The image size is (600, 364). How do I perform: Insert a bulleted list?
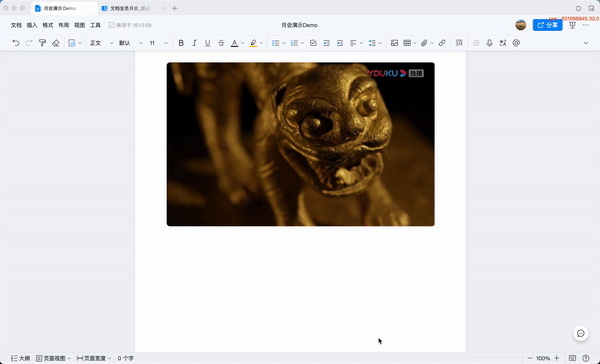(x=276, y=43)
